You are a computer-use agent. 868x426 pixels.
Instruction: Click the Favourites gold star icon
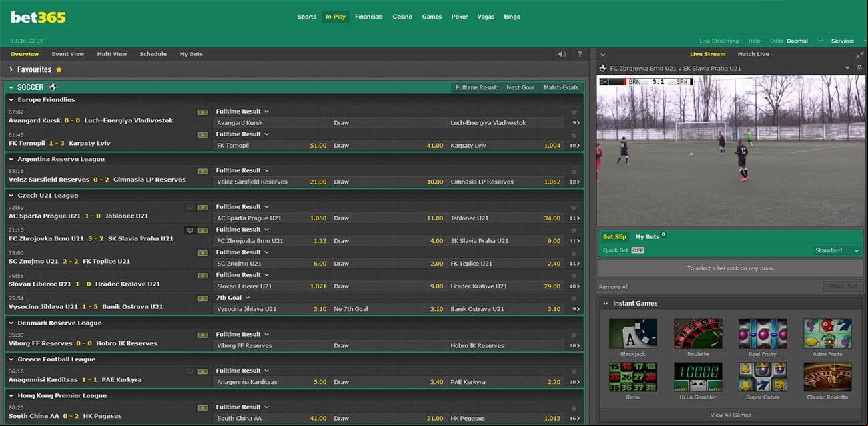59,69
